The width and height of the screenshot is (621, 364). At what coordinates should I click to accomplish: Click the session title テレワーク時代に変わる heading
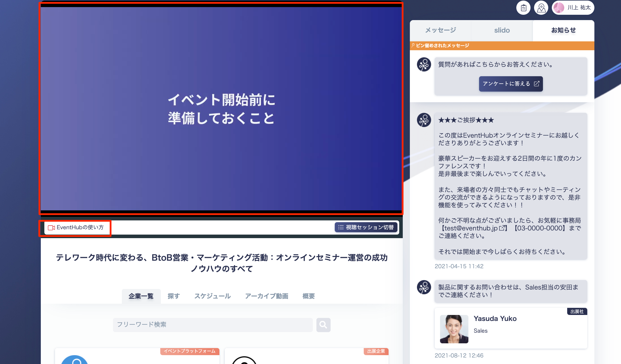222,263
